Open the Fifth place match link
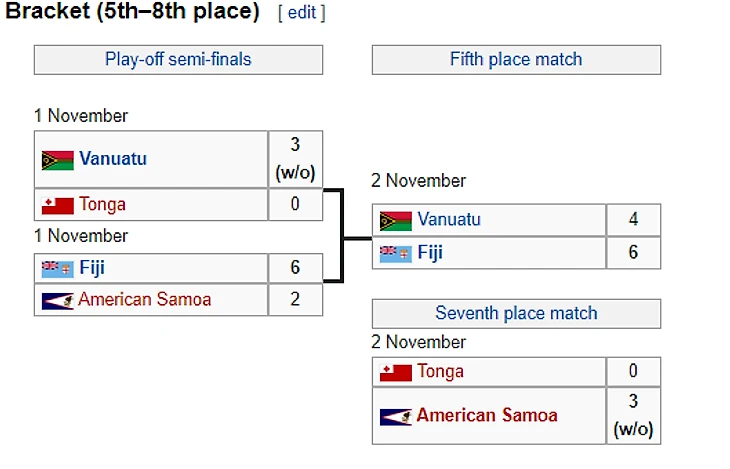 pyautogui.click(x=516, y=59)
